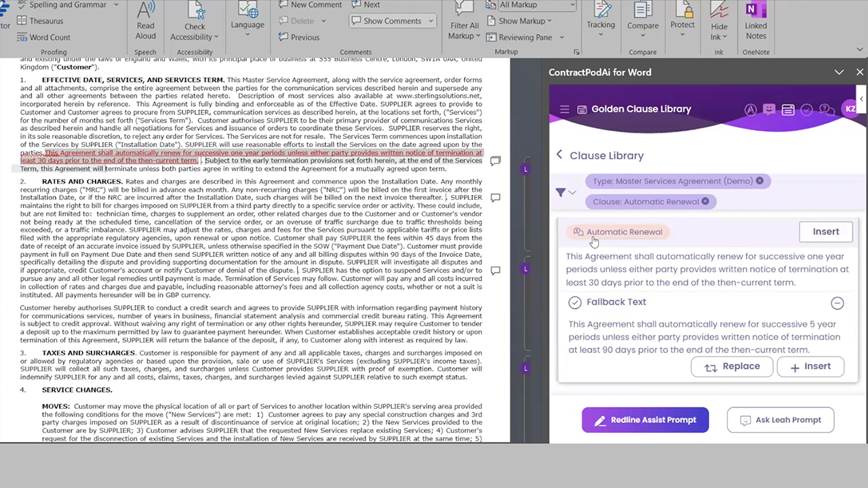Click the 'MOVES:' paragraph label
The width and height of the screenshot is (868, 488).
(x=56, y=406)
